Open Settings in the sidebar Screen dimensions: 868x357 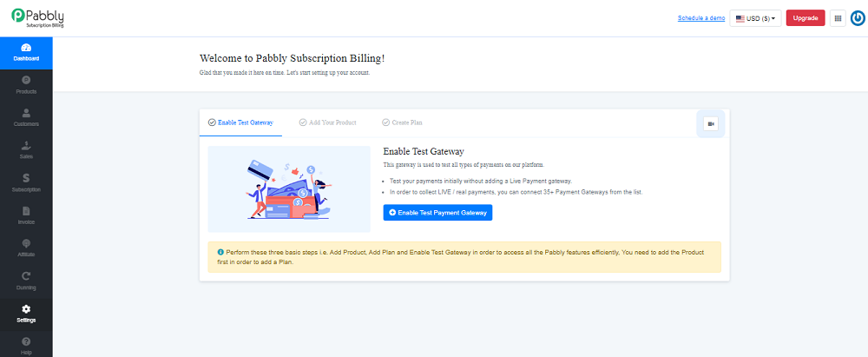(x=26, y=314)
